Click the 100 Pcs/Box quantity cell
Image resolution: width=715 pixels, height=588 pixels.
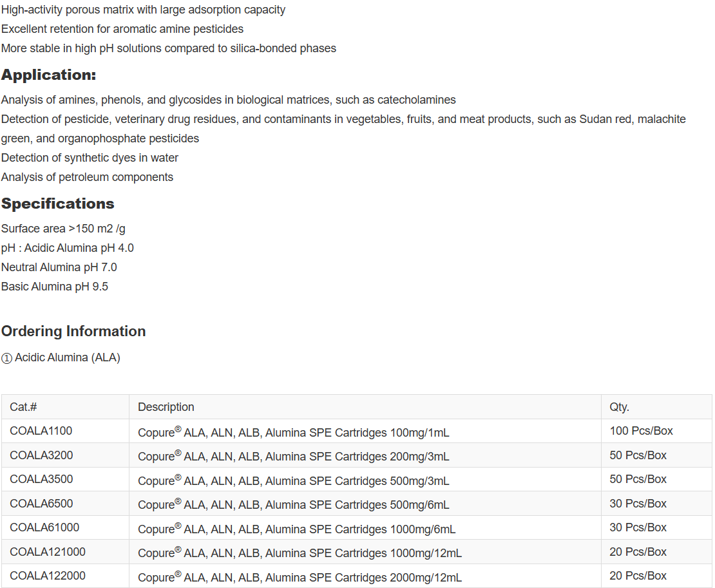[x=641, y=431]
